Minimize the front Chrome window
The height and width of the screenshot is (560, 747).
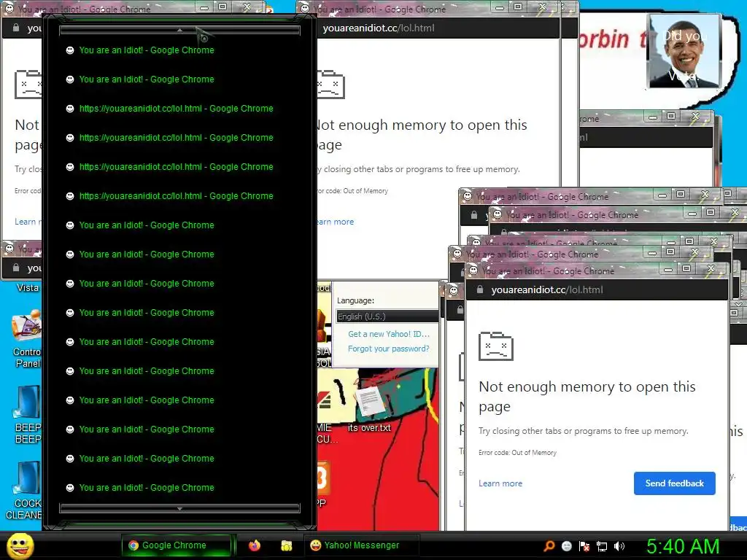[668, 270]
